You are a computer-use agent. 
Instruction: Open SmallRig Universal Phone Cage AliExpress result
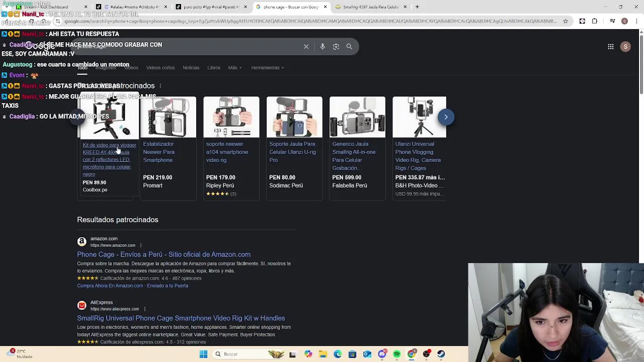tap(181, 318)
